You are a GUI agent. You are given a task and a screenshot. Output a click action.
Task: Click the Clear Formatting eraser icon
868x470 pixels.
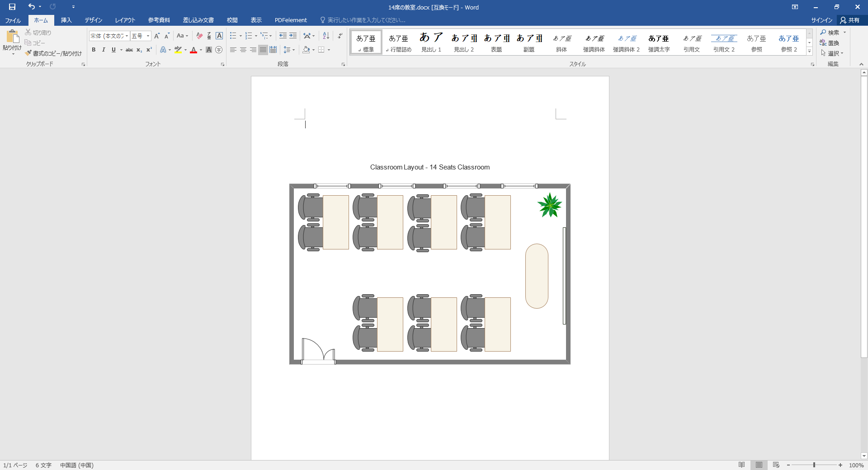pyautogui.click(x=199, y=36)
